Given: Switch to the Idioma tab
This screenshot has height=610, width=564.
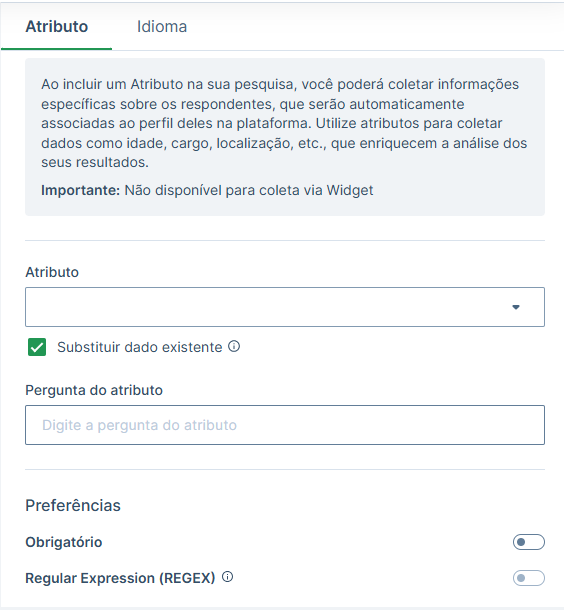Looking at the screenshot, I should pos(162,26).
